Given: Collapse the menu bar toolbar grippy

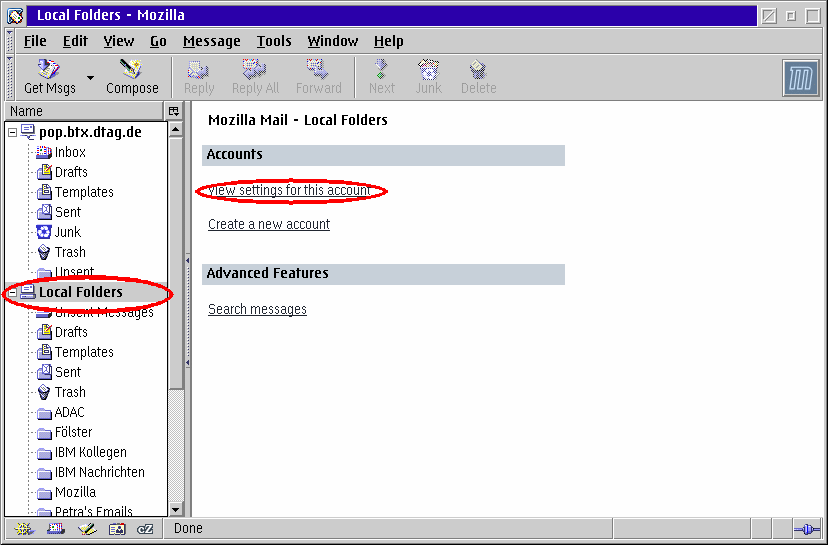Looking at the screenshot, I should [x=10, y=41].
